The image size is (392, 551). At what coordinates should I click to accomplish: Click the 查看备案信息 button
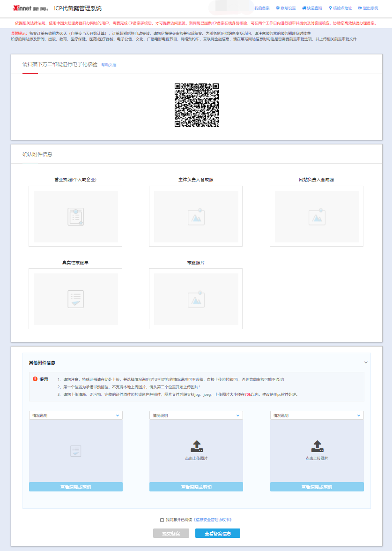click(x=217, y=533)
